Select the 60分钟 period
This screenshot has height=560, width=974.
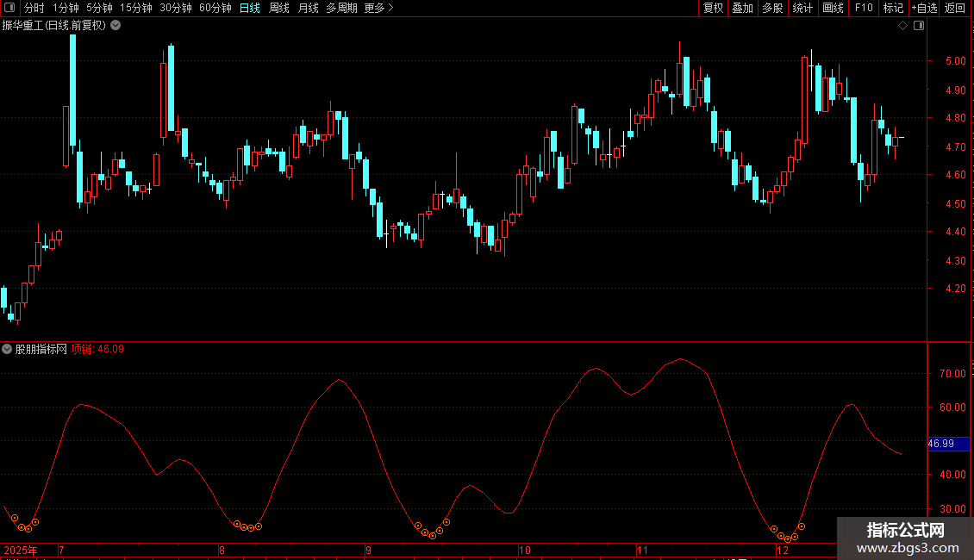(215, 8)
